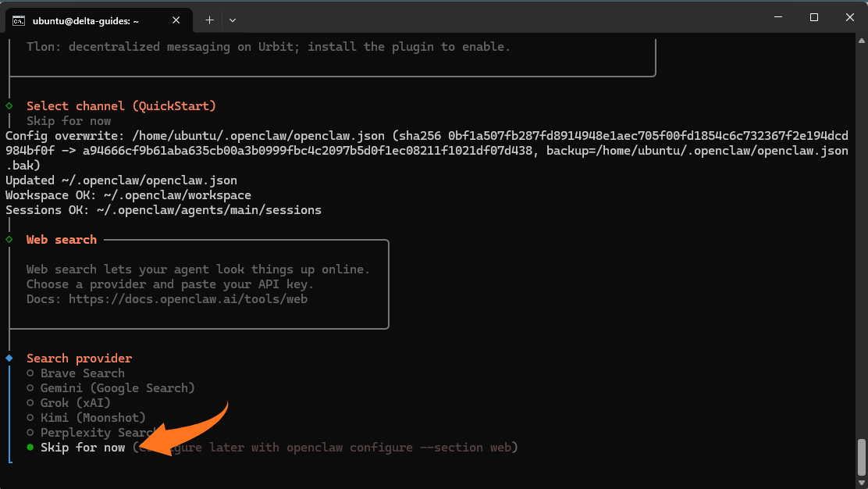Click the terminal icon in the tab
This screenshot has height=489, width=868.
pos(18,20)
